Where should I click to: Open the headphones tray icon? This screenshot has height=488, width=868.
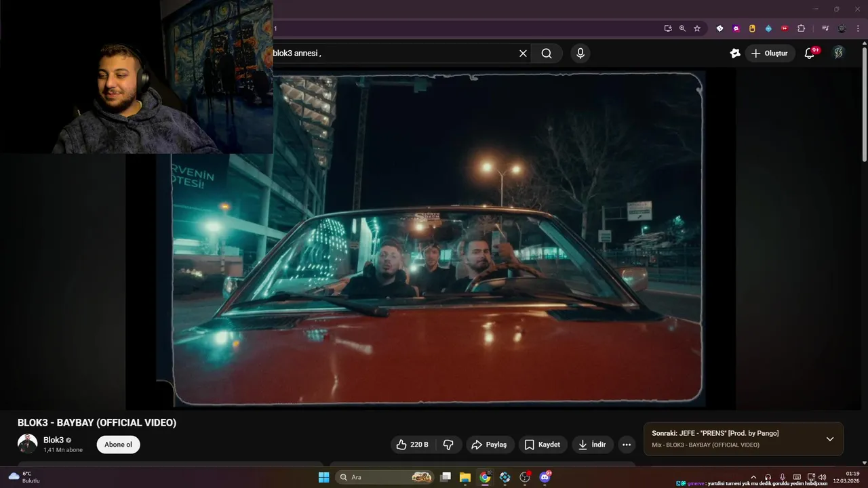point(768,477)
